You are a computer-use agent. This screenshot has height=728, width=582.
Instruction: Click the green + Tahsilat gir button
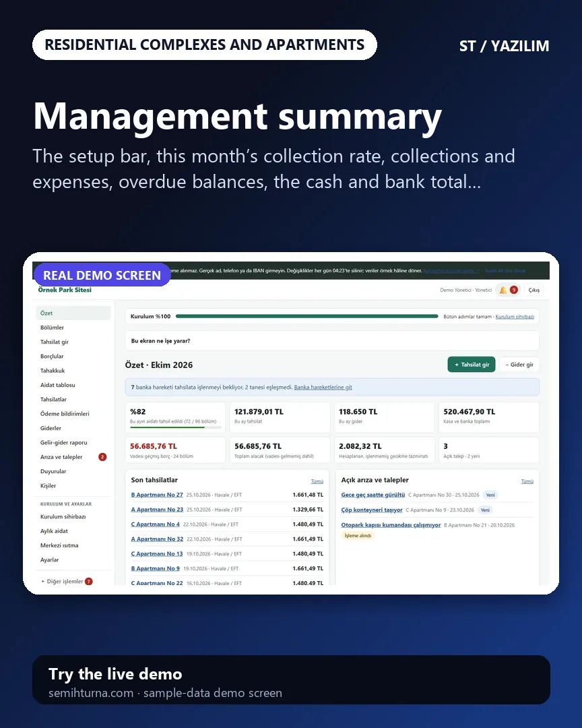[x=472, y=365]
